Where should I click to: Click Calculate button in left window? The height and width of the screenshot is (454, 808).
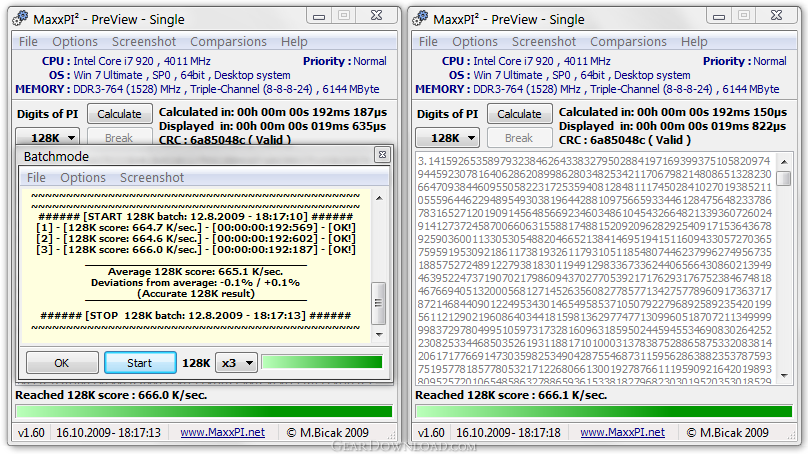click(120, 114)
